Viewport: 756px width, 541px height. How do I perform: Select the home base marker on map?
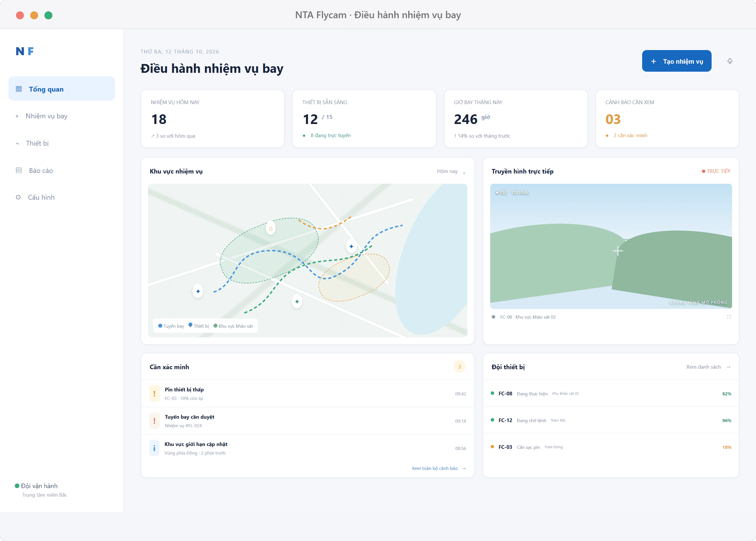(271, 228)
